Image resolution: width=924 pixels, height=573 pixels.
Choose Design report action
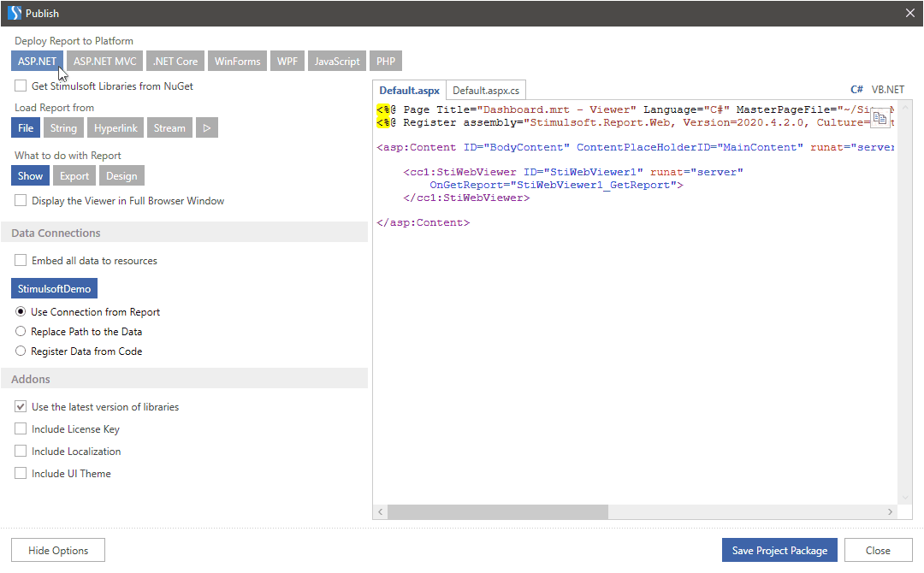[122, 175]
